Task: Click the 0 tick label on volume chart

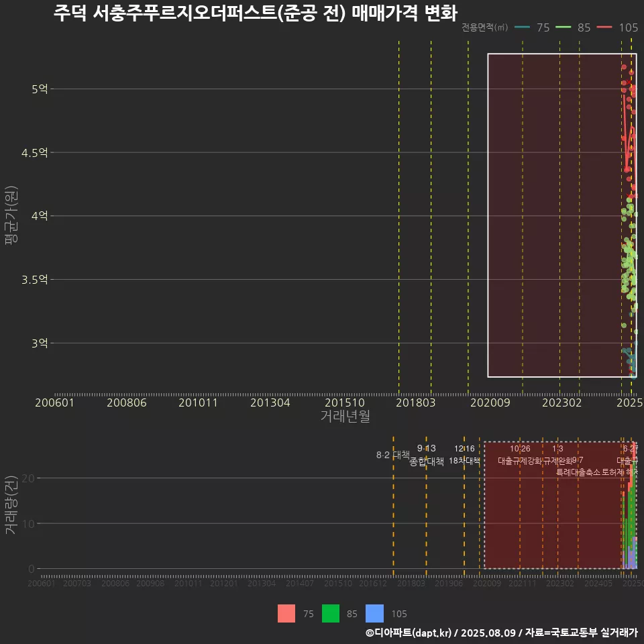Action: click(32, 569)
